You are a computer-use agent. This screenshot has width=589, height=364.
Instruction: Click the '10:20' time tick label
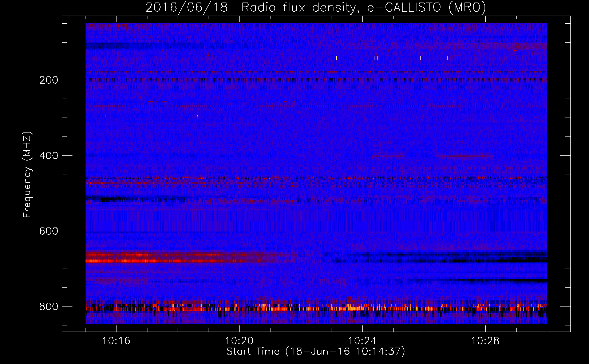point(239,341)
